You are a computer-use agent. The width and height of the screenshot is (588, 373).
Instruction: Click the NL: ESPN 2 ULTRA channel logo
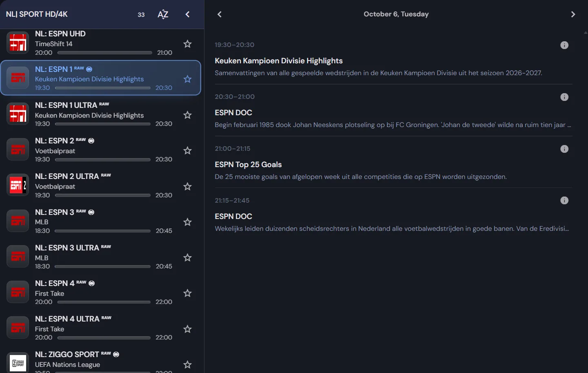pos(18,185)
